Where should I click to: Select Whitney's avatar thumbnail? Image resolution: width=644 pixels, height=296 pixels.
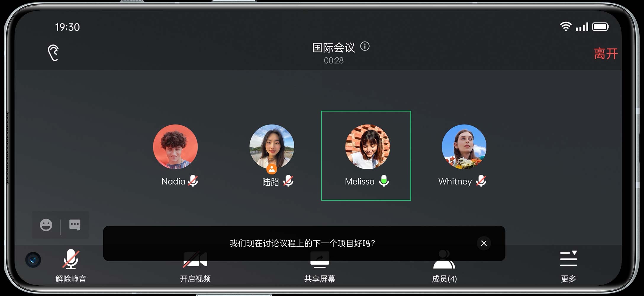pos(464,147)
